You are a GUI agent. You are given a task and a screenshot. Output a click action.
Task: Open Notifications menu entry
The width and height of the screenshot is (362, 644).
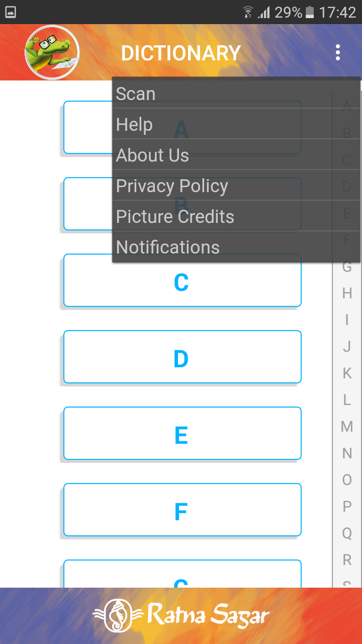pyautogui.click(x=236, y=247)
